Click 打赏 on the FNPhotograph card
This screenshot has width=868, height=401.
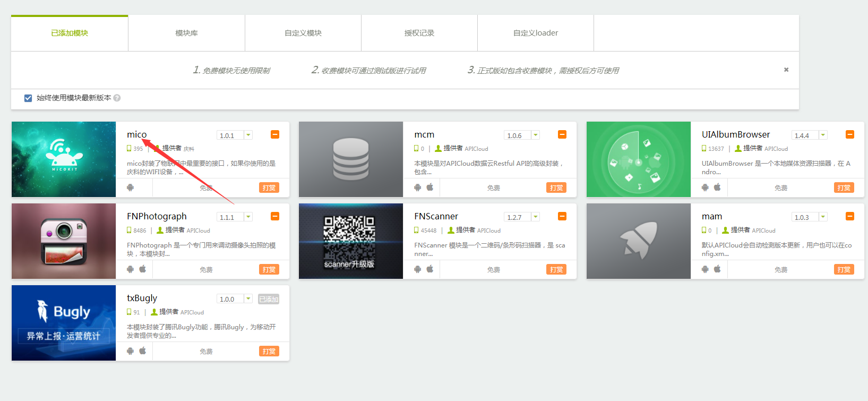[269, 269]
